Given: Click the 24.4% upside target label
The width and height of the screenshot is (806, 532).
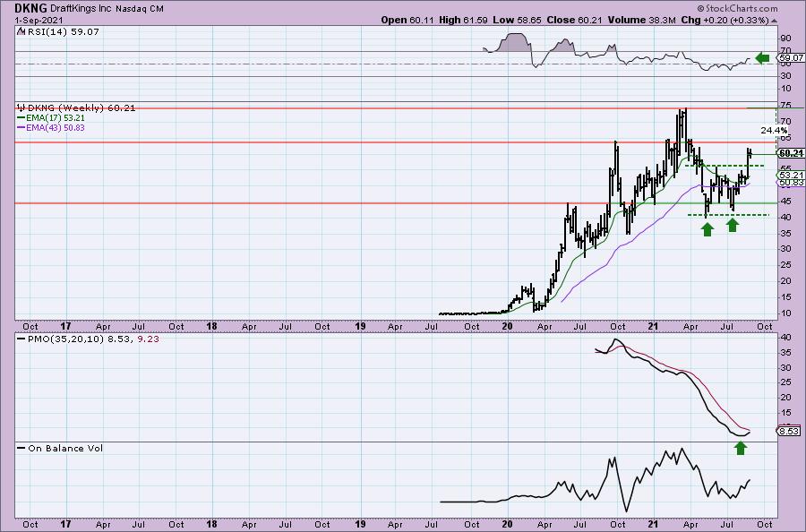Looking at the screenshot, I should [x=774, y=131].
